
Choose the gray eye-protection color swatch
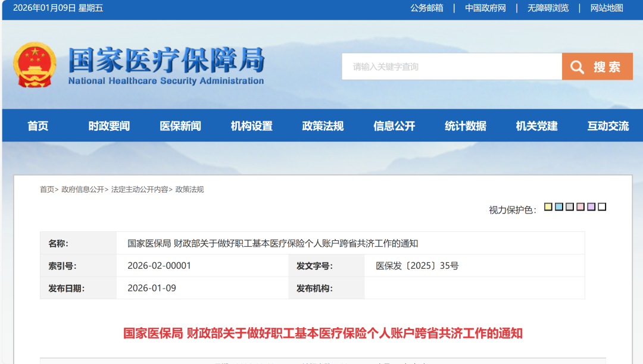click(x=570, y=207)
